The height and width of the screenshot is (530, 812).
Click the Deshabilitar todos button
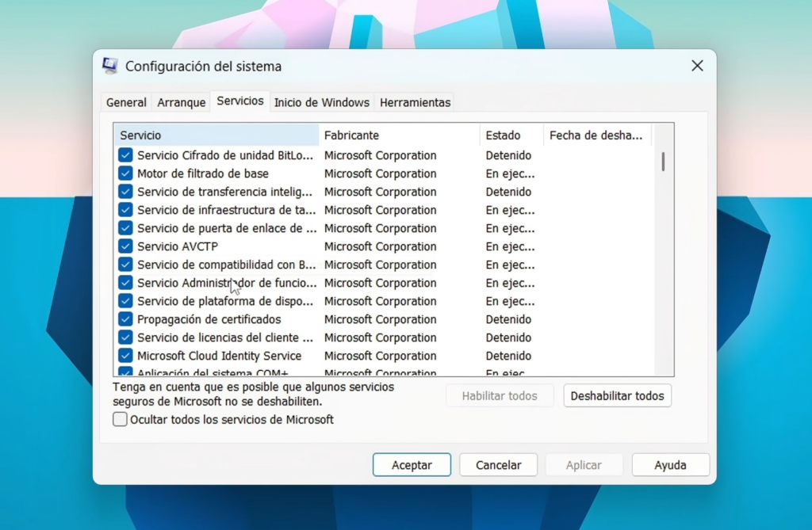point(617,395)
